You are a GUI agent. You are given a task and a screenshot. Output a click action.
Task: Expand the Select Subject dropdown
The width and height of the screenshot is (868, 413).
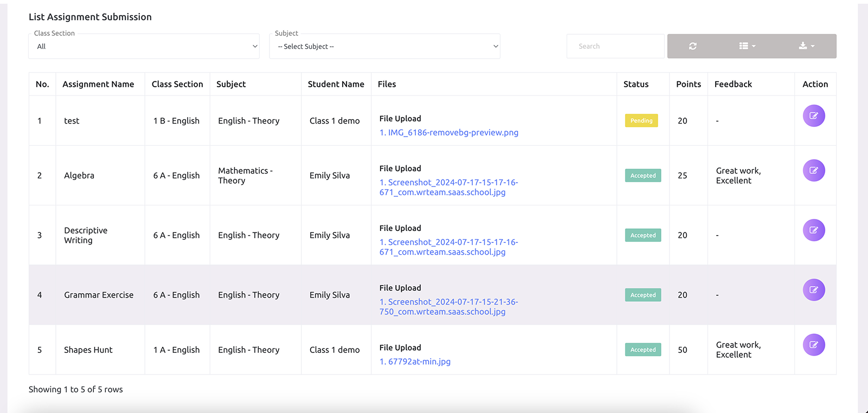pos(384,47)
